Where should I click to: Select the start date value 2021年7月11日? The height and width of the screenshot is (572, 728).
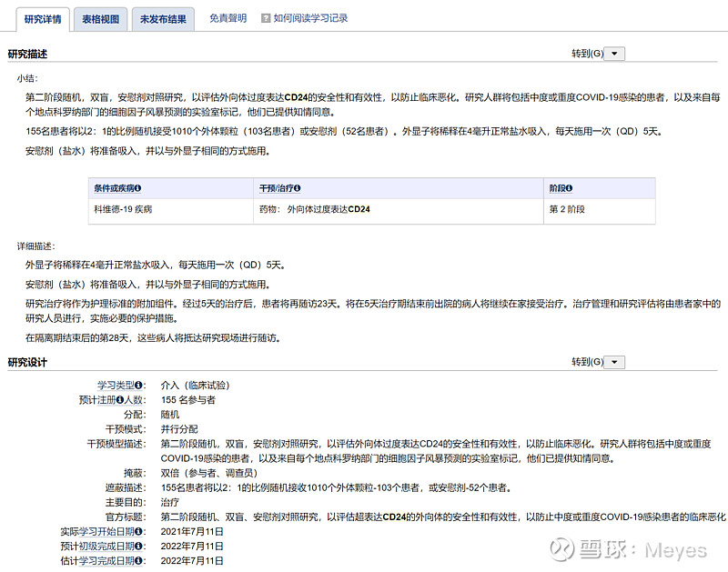[192, 532]
